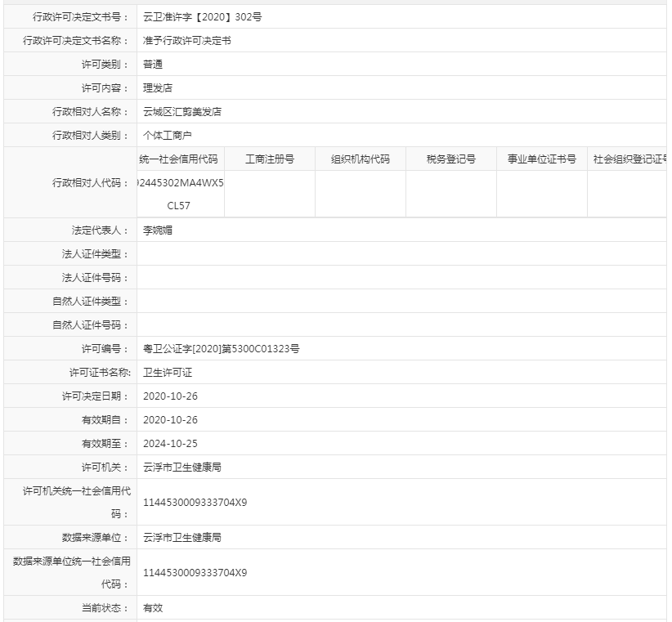672x622 pixels.
Task: Click the 行政相对人名称 label
Action: coord(91,112)
